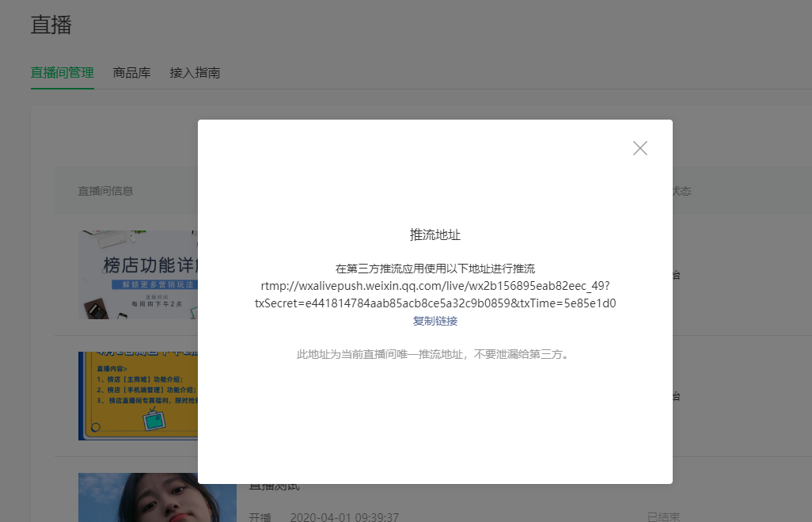Click the 直播 page heading
This screenshot has width=812, height=522.
click(x=51, y=25)
